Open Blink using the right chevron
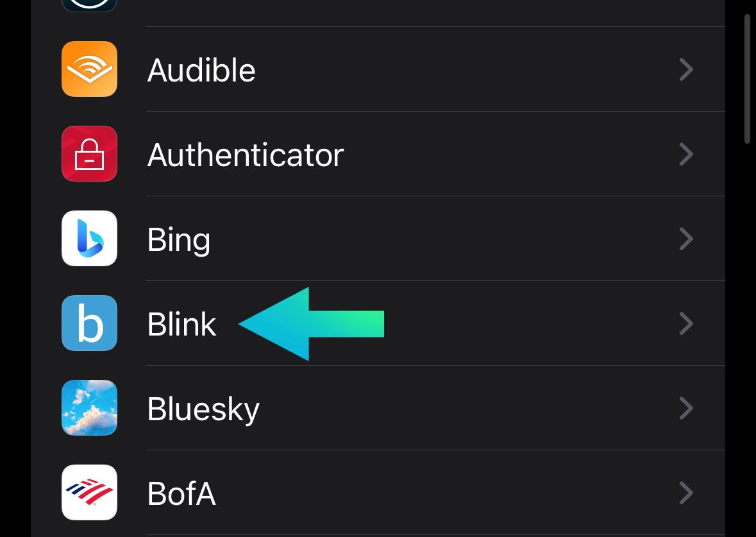This screenshot has height=537, width=756. click(x=686, y=323)
